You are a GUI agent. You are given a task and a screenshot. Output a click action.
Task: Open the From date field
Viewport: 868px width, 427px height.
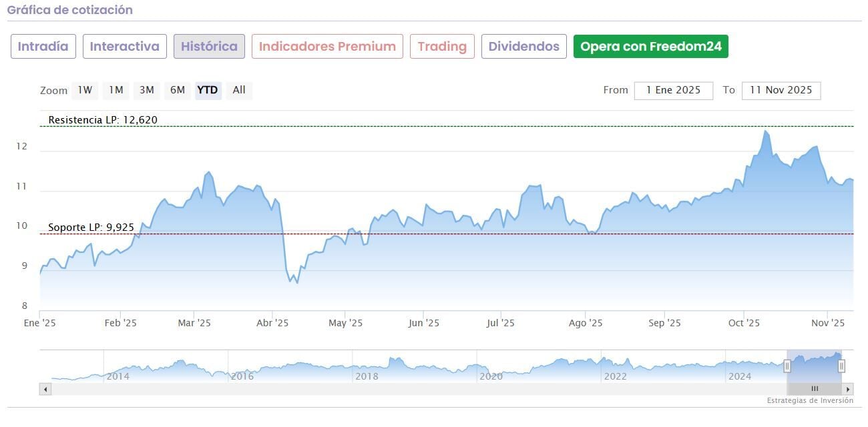(673, 90)
